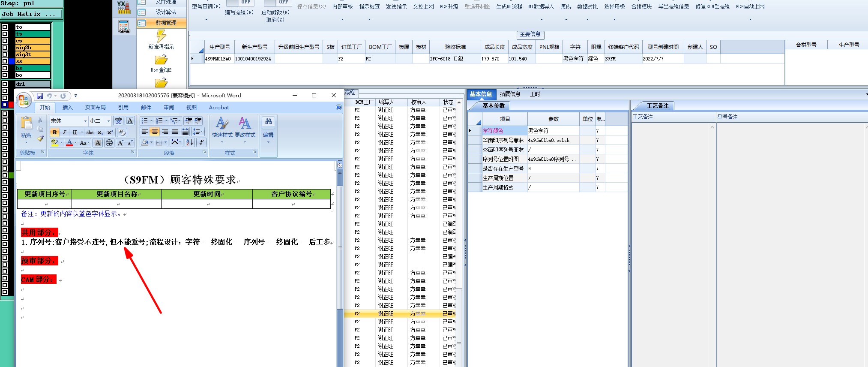Click the YX factory icon in sidebar

[x=124, y=7]
